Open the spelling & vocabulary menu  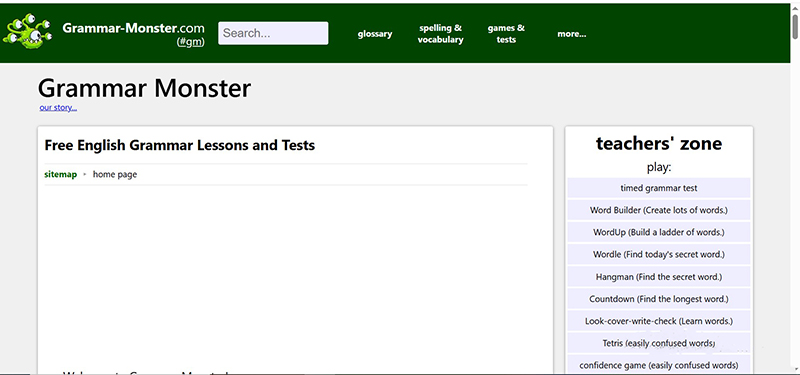point(440,34)
